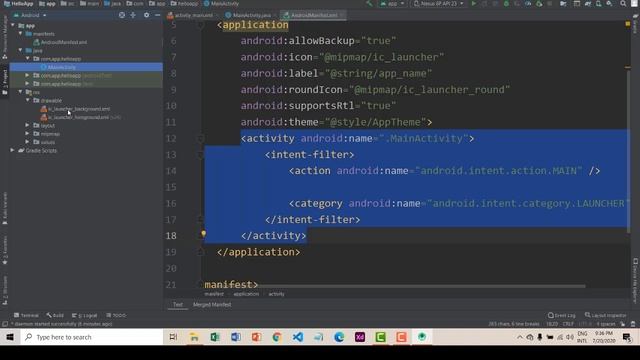Click the locate-file target icon in Project panel
The height and width of the screenshot is (360, 640).
[122, 15]
